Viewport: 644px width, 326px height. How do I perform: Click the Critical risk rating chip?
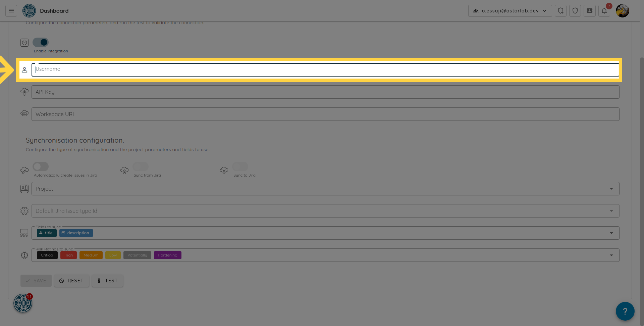click(47, 255)
